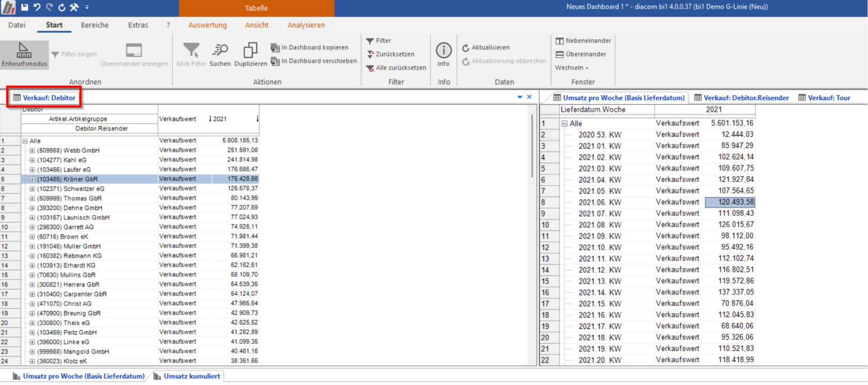Screen dimensions: 868x385
Task: Open the wrench tools icon in the title bar
Action: [74, 7]
